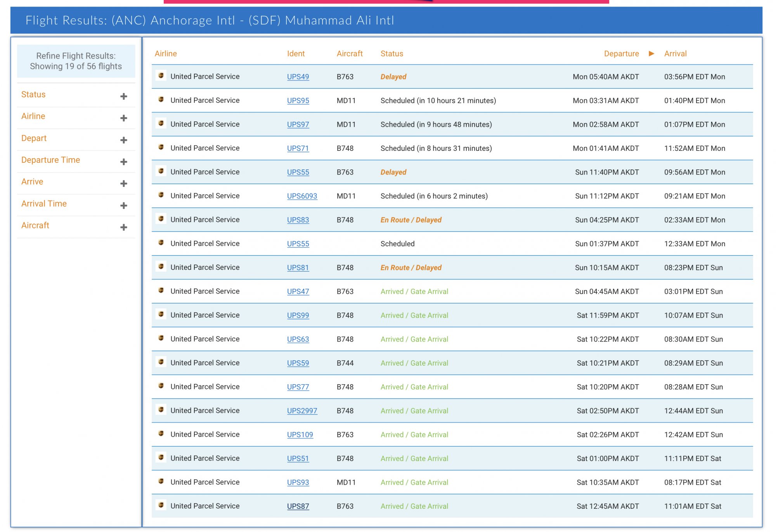Screen dimensions: 776x532
Task: Click Arrived / Gate Arrival status for UPS93
Action: click(414, 482)
